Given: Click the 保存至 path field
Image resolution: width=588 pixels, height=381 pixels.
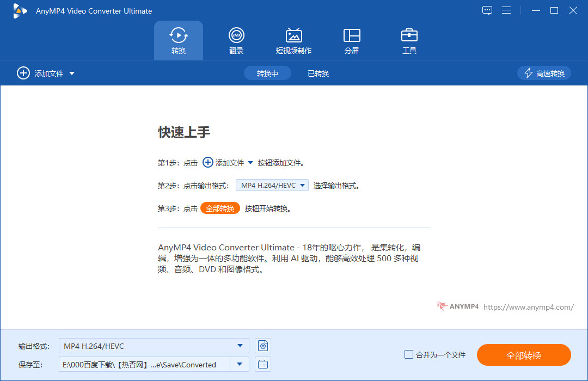Looking at the screenshot, I should [x=144, y=365].
